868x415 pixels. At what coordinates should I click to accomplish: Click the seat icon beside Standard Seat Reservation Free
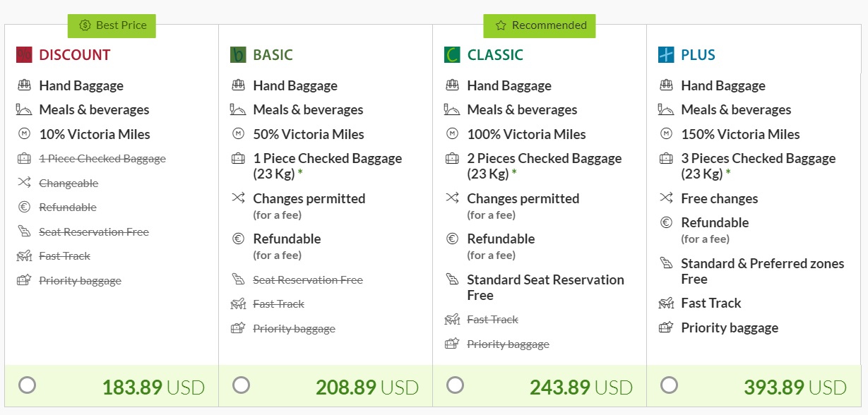452,279
